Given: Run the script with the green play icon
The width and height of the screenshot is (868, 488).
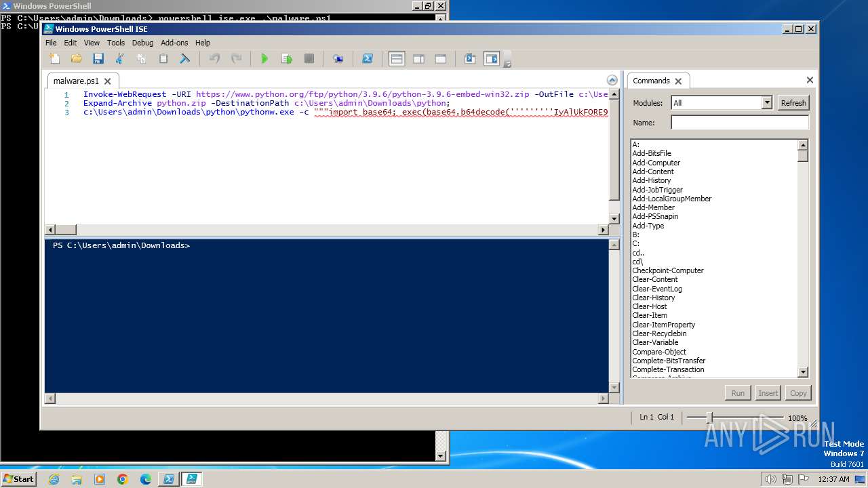Looking at the screenshot, I should (264, 59).
